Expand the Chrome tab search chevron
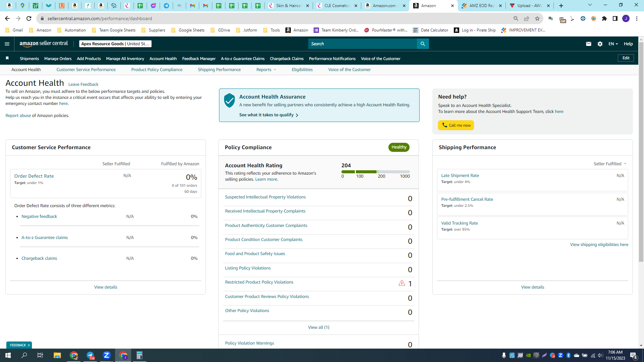This screenshot has width=644, height=362. tap(590, 5)
